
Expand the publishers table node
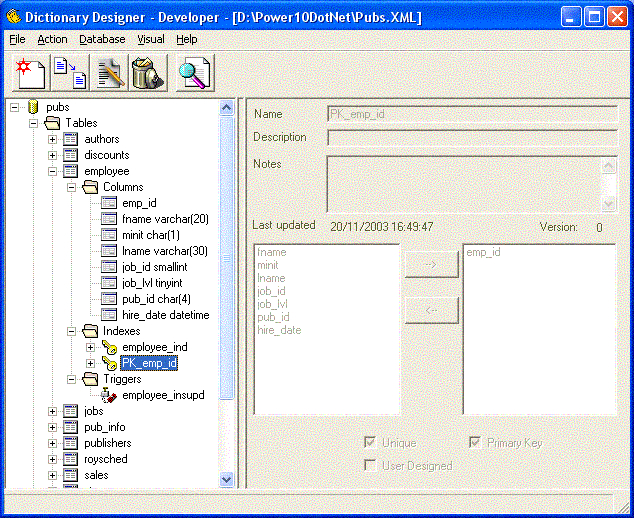tap(52, 443)
